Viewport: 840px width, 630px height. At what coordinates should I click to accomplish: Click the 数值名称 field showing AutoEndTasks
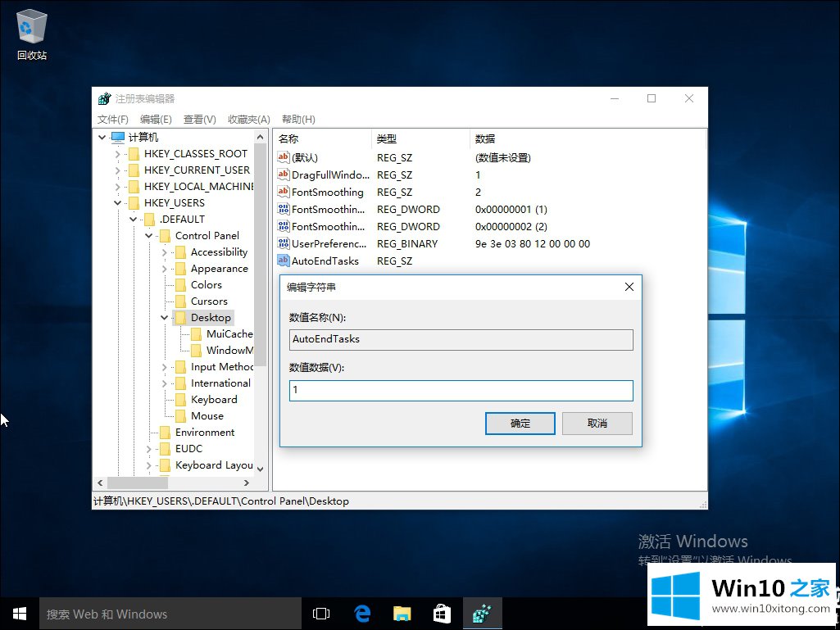(x=461, y=340)
